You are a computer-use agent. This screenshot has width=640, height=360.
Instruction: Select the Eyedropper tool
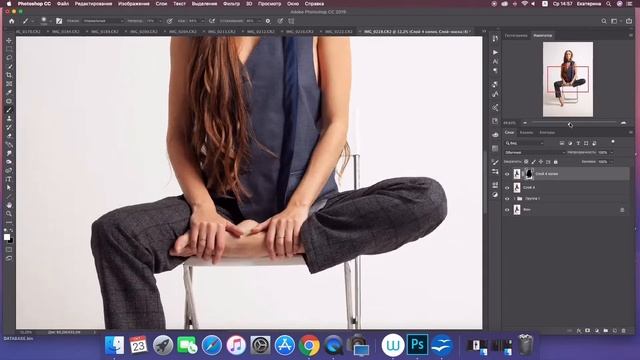9,92
